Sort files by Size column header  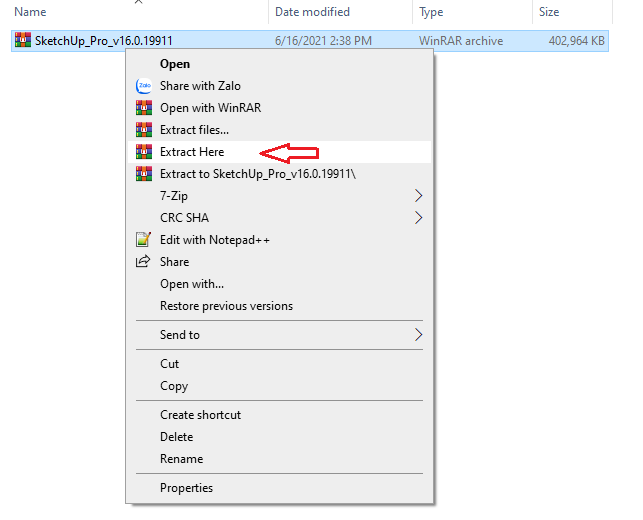coord(549,12)
